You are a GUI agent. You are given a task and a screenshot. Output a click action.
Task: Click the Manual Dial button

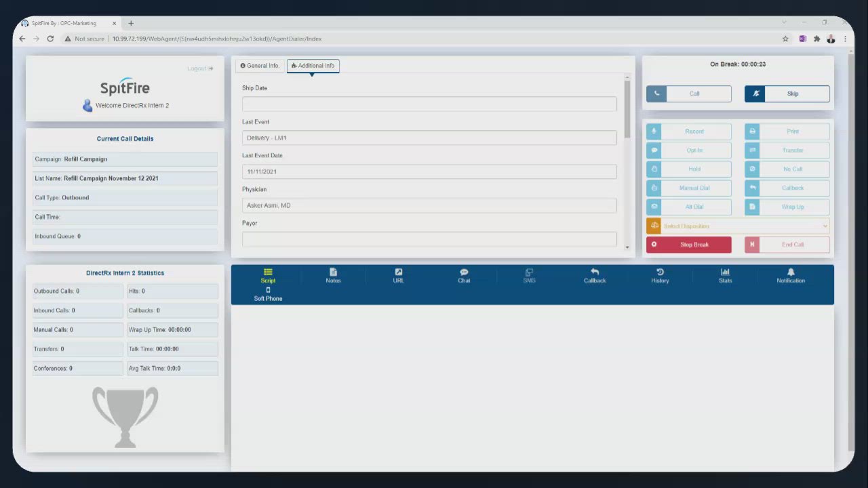tap(689, 188)
